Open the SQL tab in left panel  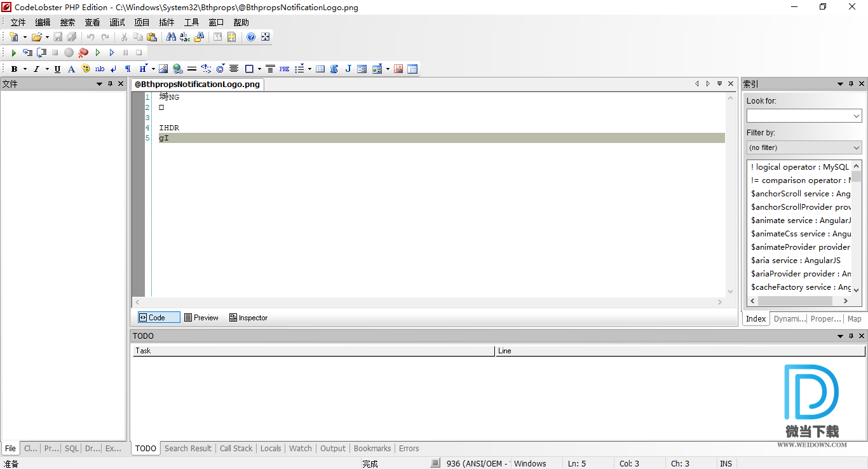click(x=72, y=449)
